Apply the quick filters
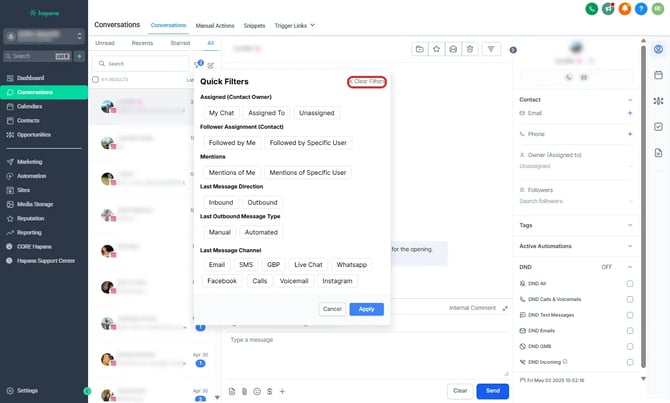The image size is (670, 403). (x=366, y=309)
